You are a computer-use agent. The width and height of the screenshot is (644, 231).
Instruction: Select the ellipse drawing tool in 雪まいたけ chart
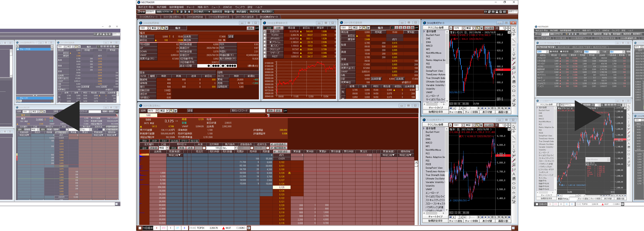pos(514,86)
